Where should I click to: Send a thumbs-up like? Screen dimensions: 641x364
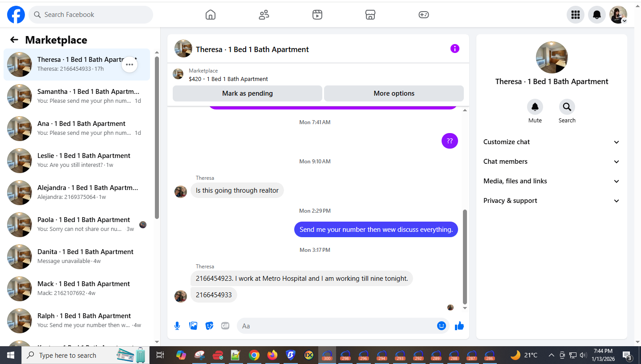point(459,326)
